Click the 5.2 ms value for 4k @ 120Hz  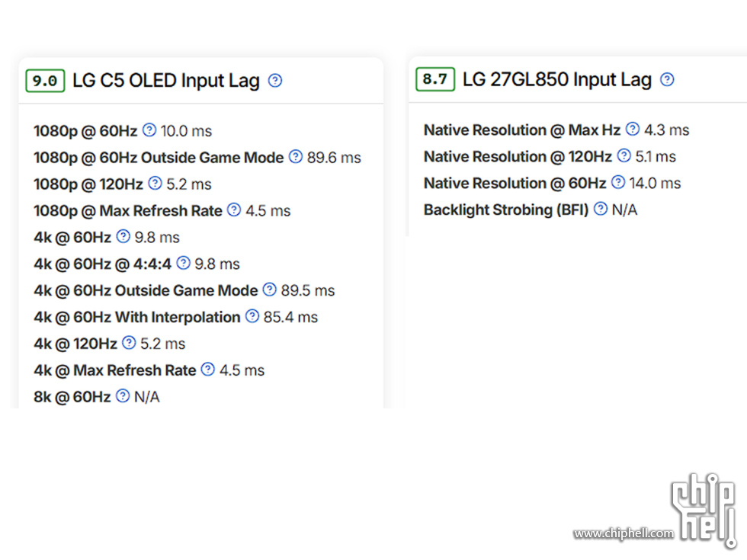[x=162, y=344]
